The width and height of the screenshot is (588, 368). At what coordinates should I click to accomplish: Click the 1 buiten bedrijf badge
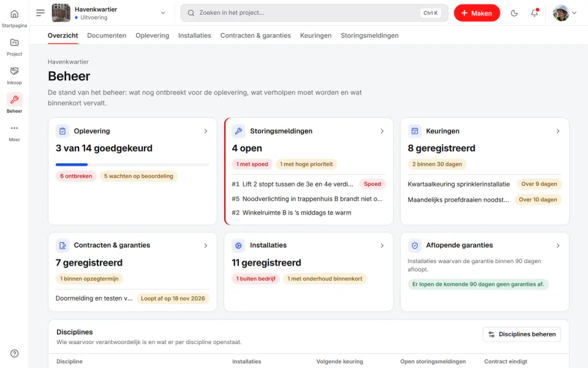[x=256, y=278]
